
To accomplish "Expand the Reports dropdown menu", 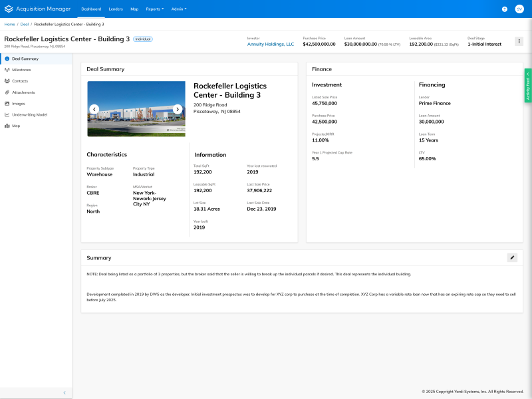I will [154, 9].
